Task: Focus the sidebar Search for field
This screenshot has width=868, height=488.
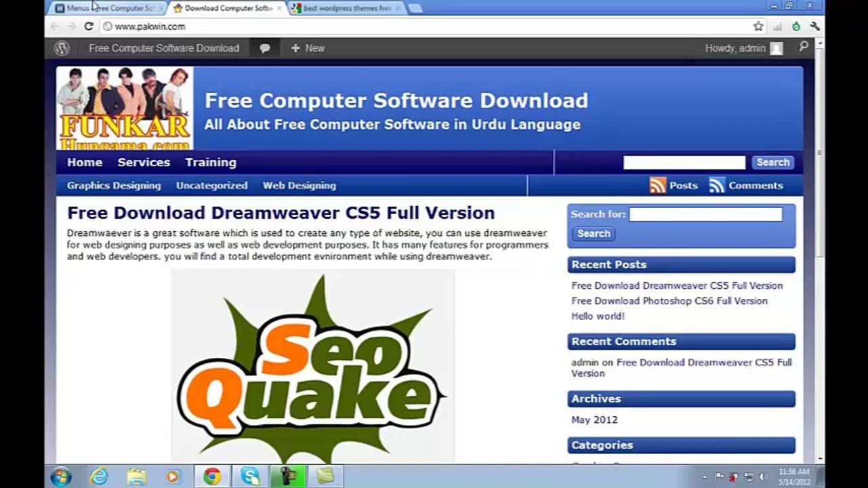Action: point(705,214)
